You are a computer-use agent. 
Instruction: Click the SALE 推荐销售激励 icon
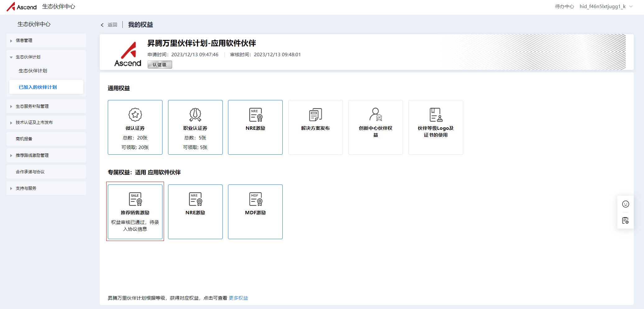point(135,199)
